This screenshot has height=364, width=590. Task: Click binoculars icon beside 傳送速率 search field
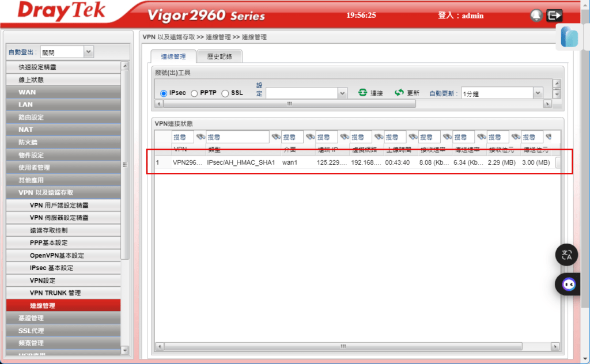[481, 137]
